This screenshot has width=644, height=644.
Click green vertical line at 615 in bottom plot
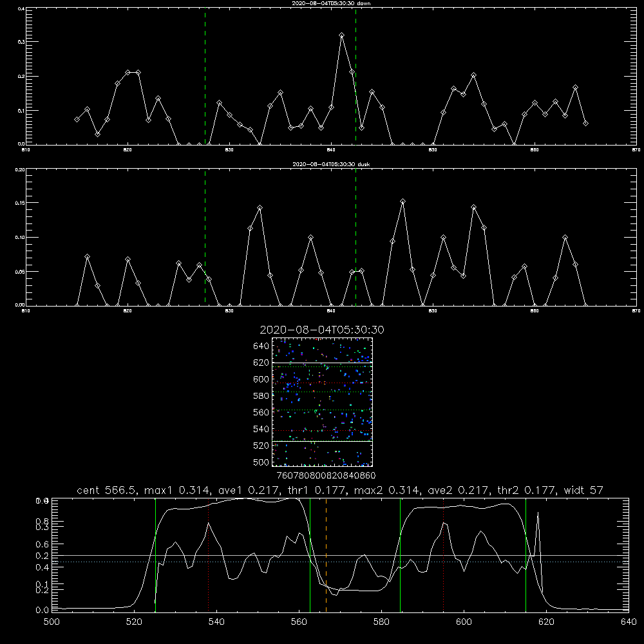click(x=526, y=555)
